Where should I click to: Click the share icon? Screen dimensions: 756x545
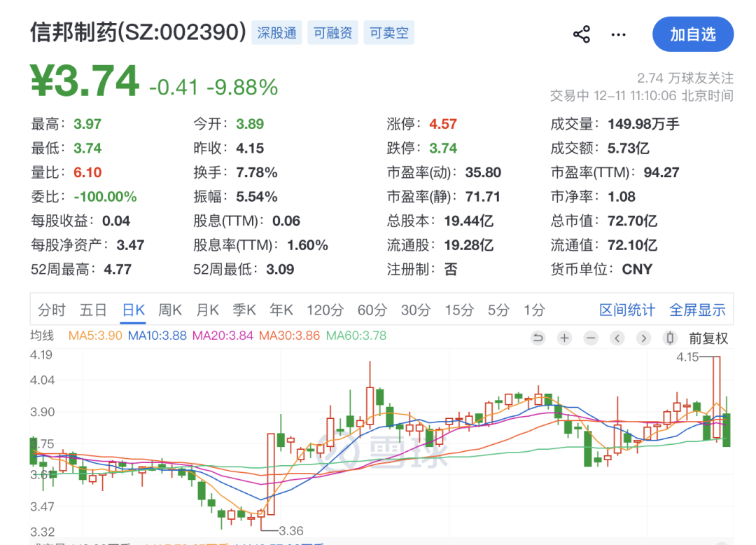tap(582, 34)
